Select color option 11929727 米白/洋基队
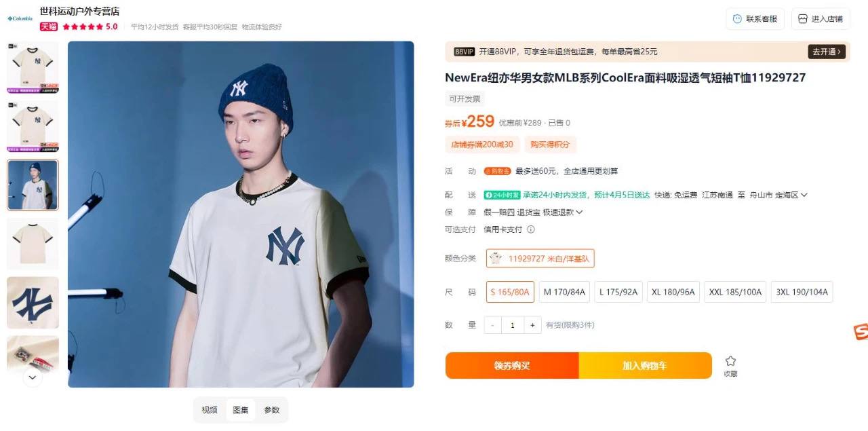Image resolution: width=868 pixels, height=431 pixels. point(540,258)
